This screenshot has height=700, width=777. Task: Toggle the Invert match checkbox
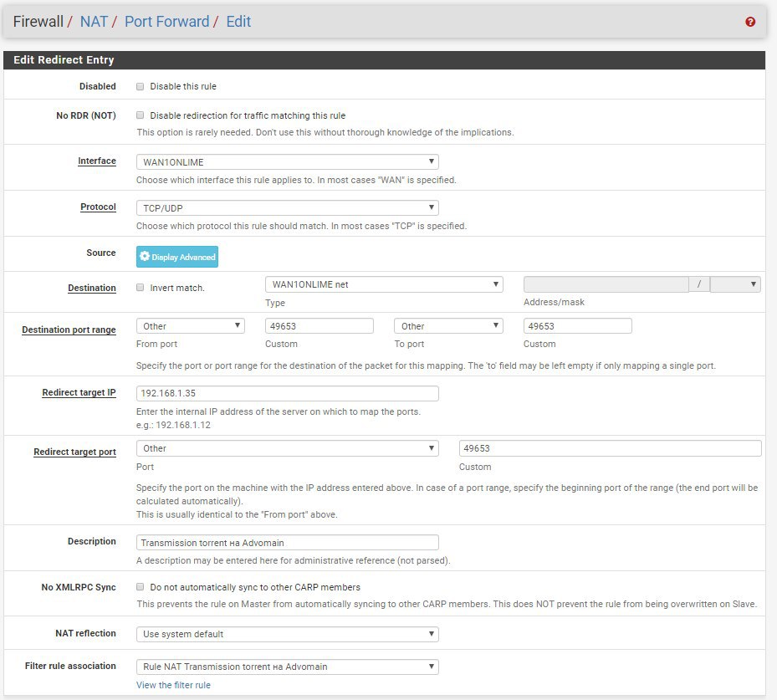point(141,288)
